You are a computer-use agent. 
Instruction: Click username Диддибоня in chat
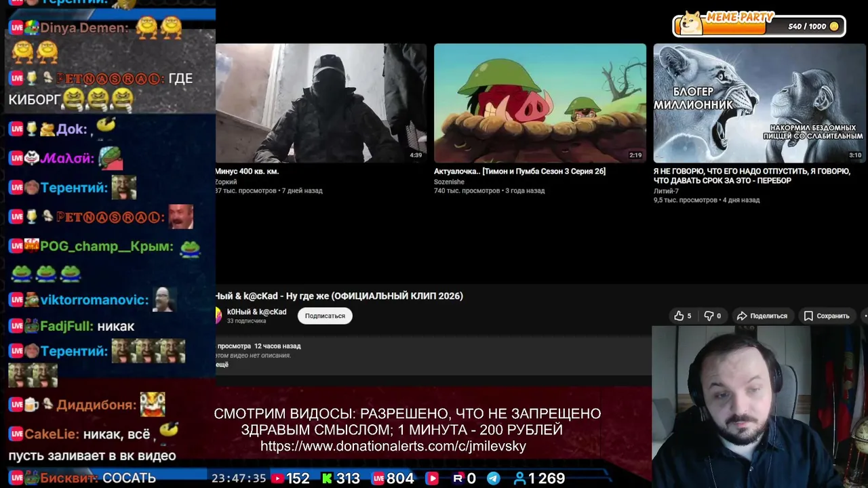(x=96, y=405)
